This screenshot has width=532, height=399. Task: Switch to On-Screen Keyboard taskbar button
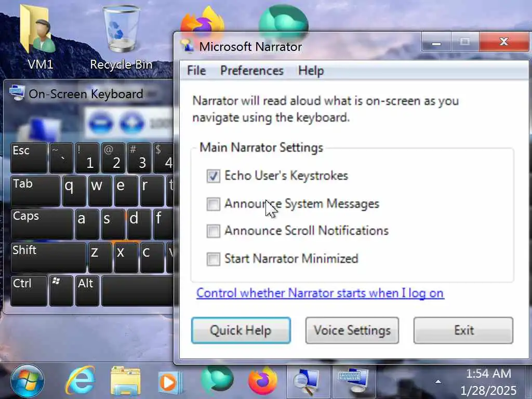coord(353,381)
